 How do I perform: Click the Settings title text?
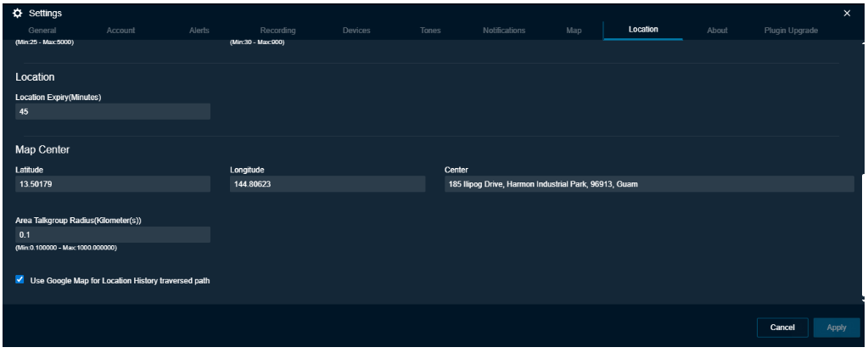point(45,14)
